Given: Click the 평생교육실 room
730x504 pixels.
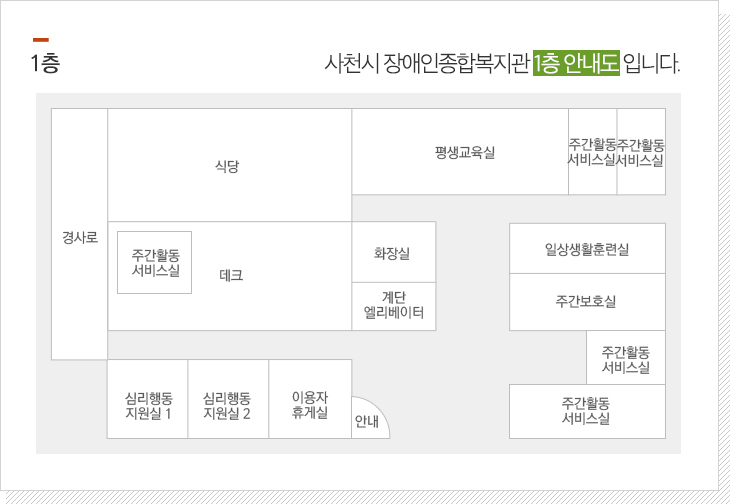Looking at the screenshot, I should [x=460, y=152].
